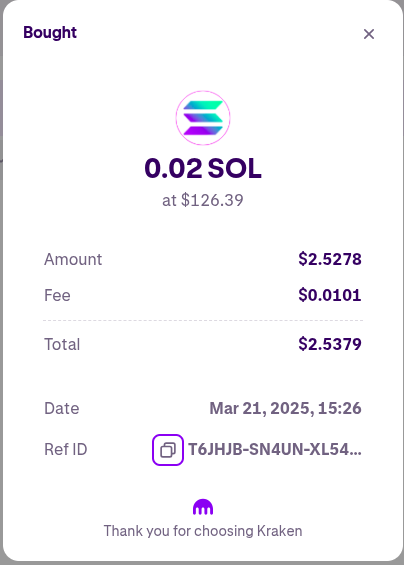Click the dashed divider above Total
Screen dimensions: 404x565
point(203,320)
